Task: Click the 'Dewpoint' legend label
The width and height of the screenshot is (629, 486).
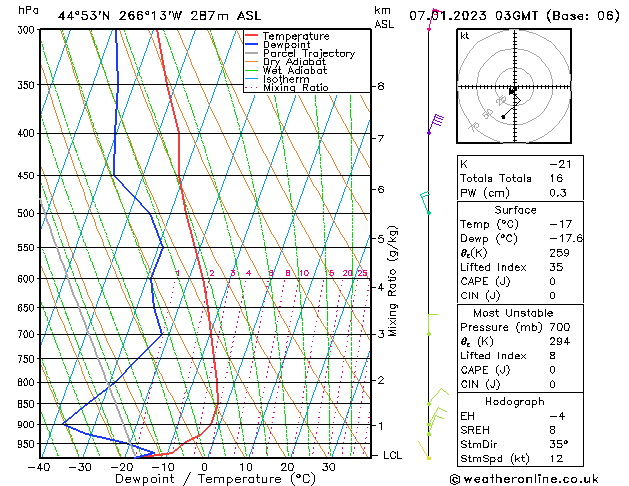Action: [x=286, y=45]
